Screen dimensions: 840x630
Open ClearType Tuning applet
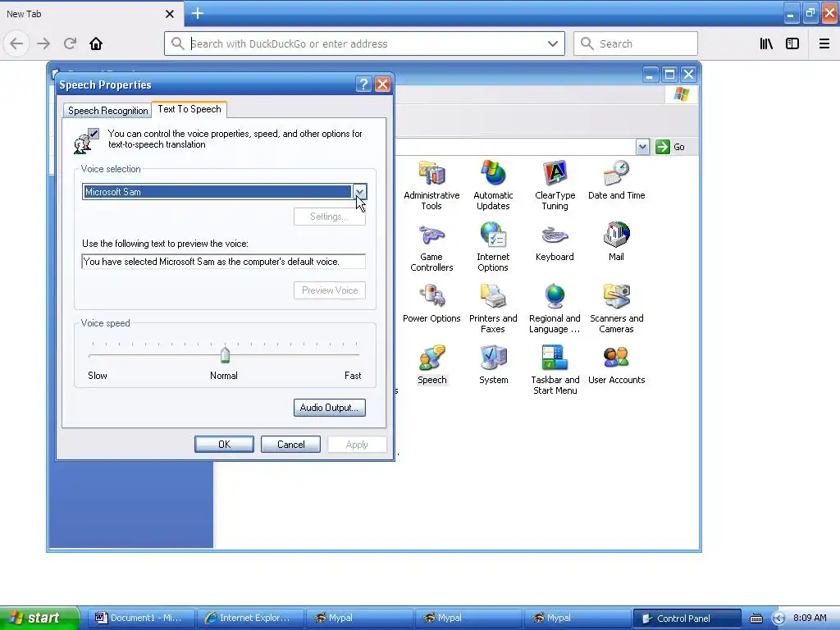click(x=555, y=185)
